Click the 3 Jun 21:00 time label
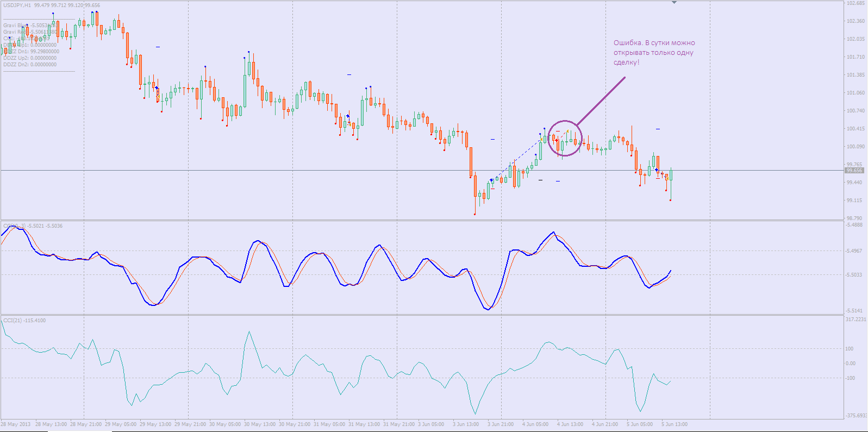This screenshot has height=432, width=868. coord(501,424)
